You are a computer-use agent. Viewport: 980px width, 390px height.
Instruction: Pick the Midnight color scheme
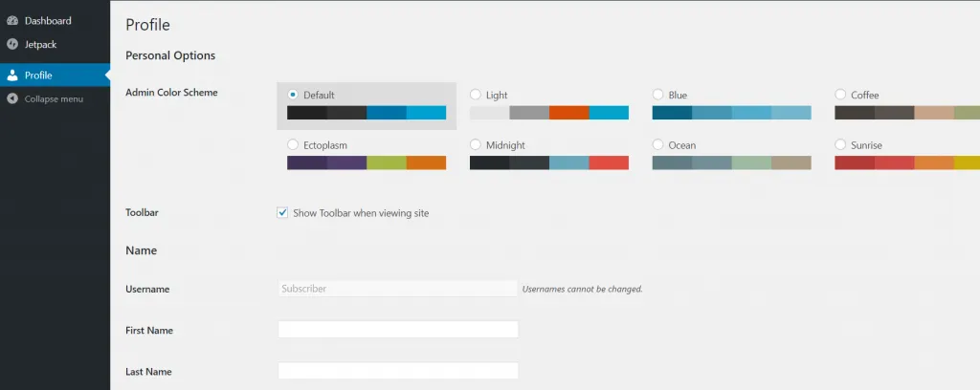[475, 144]
